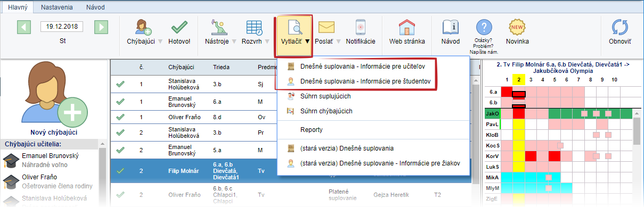
Task: Click the č. column header
Action: click(x=142, y=67)
